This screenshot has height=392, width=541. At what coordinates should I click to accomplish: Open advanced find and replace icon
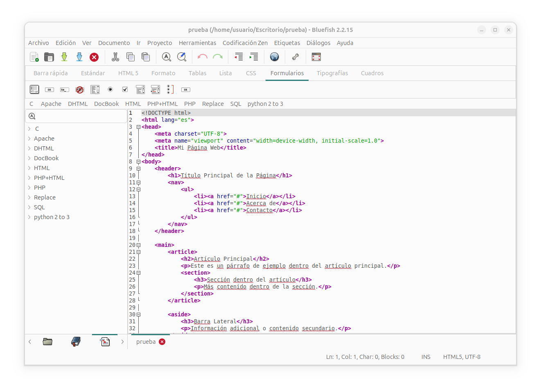pyautogui.click(x=182, y=57)
